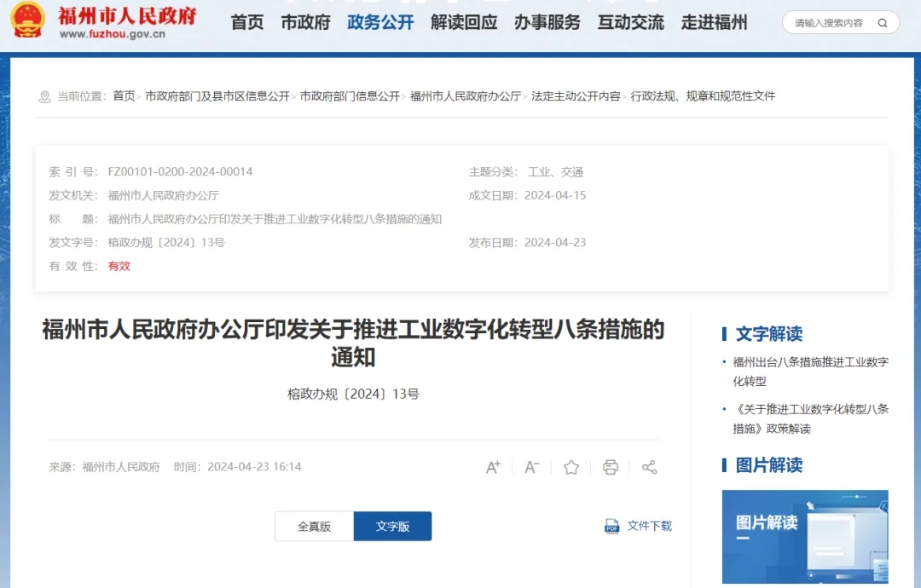Bookmark the article with star icon
This screenshot has height=588, width=921.
point(571,467)
